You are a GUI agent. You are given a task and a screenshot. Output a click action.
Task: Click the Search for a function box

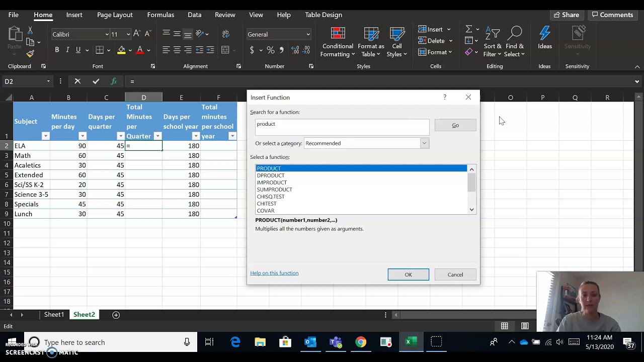coord(342,127)
